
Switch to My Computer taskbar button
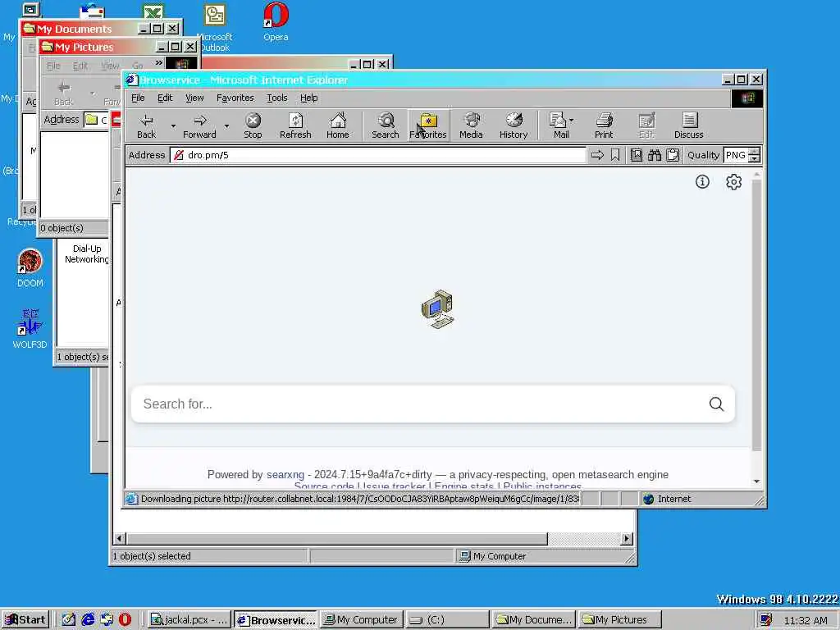pos(362,620)
